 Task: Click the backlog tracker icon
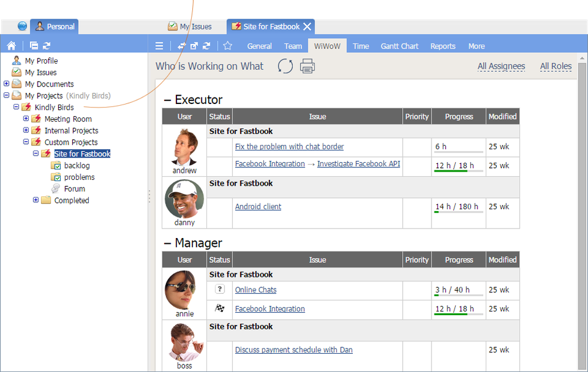pos(55,165)
